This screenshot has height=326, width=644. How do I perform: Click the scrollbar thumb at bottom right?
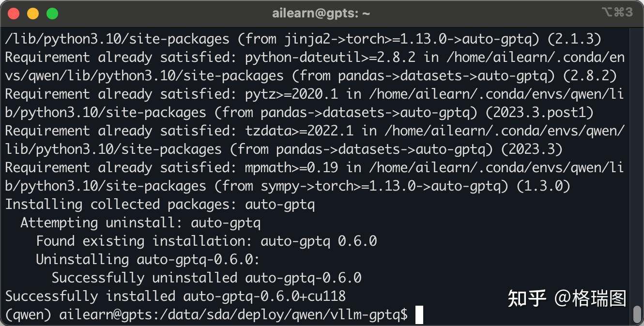tap(638, 314)
